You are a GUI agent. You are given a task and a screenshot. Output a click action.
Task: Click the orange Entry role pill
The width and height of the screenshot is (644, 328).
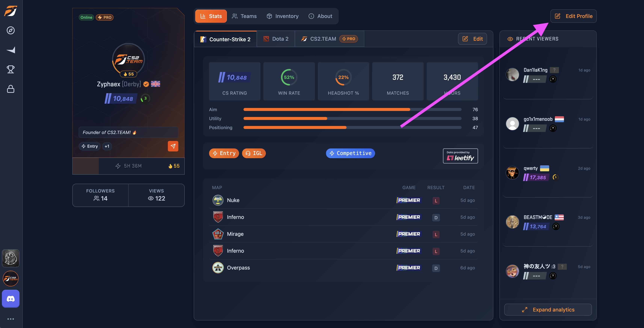pyautogui.click(x=224, y=153)
